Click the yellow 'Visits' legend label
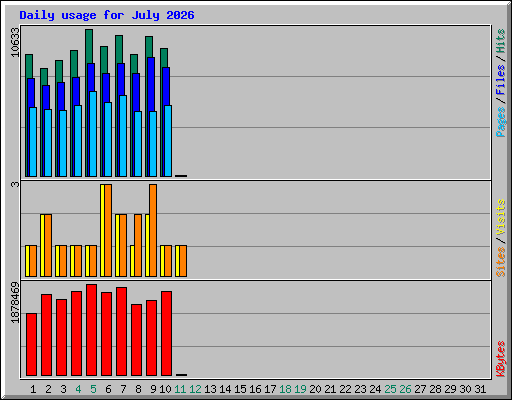The image size is (512, 400). click(x=500, y=218)
